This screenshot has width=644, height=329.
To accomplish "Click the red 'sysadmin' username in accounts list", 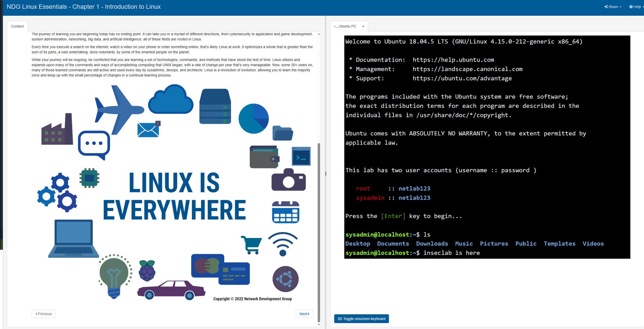I will tap(370, 198).
